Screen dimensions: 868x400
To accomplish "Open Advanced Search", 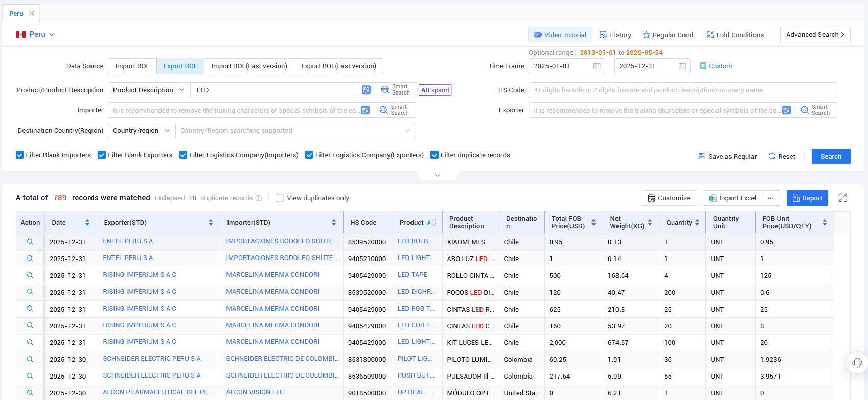I will 815,34.
